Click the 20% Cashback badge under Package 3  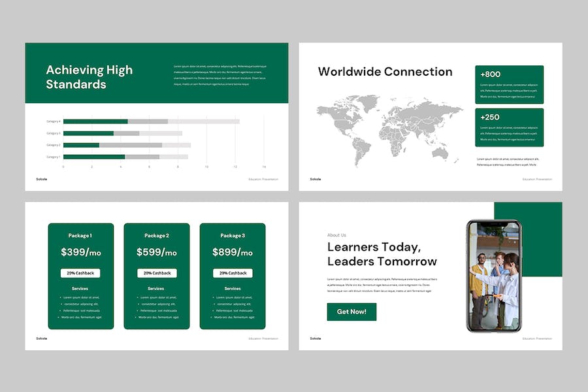[x=233, y=273]
